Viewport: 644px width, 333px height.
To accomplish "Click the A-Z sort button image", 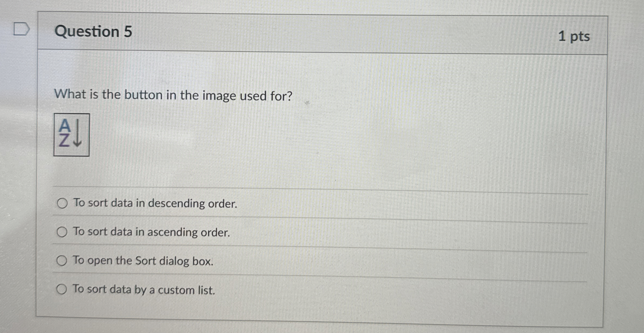I will pyautogui.click(x=71, y=135).
